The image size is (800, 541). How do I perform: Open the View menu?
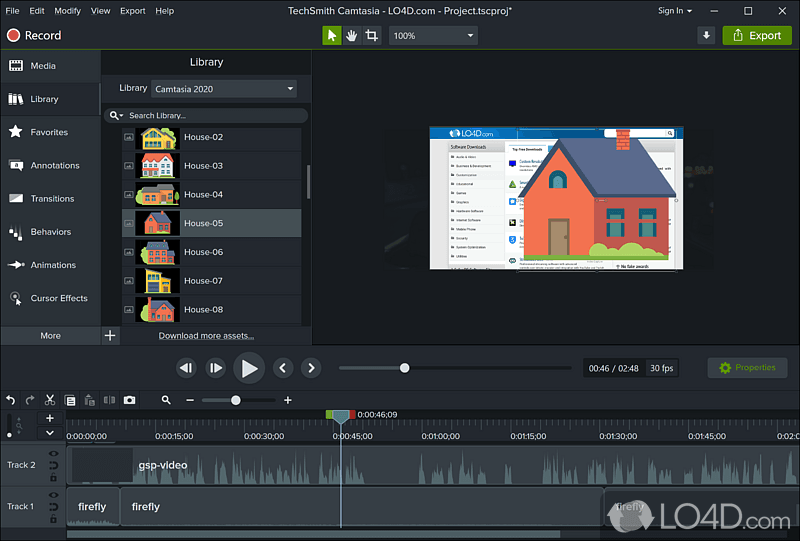pyautogui.click(x=101, y=11)
